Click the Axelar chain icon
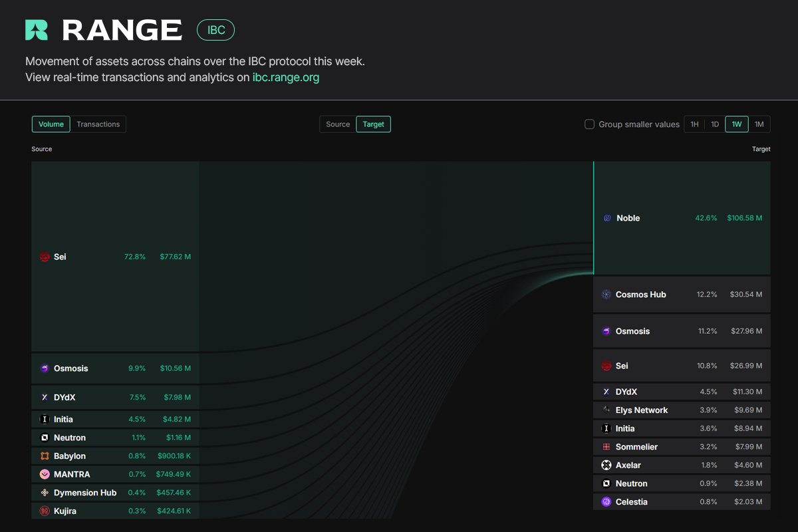 coord(606,465)
